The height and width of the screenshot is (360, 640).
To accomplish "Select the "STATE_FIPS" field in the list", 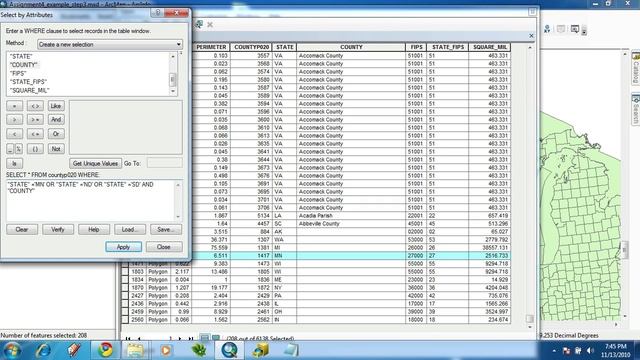I will coord(28,82).
